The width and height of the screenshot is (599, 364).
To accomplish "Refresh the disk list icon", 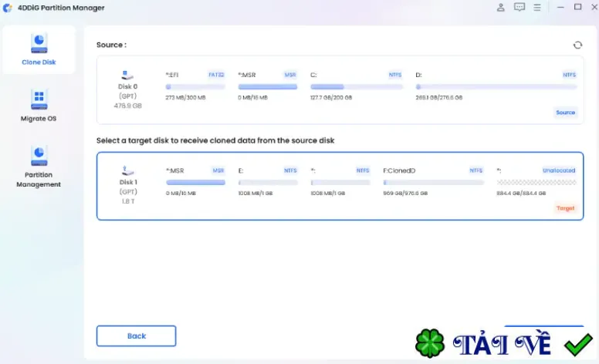I will click(577, 45).
